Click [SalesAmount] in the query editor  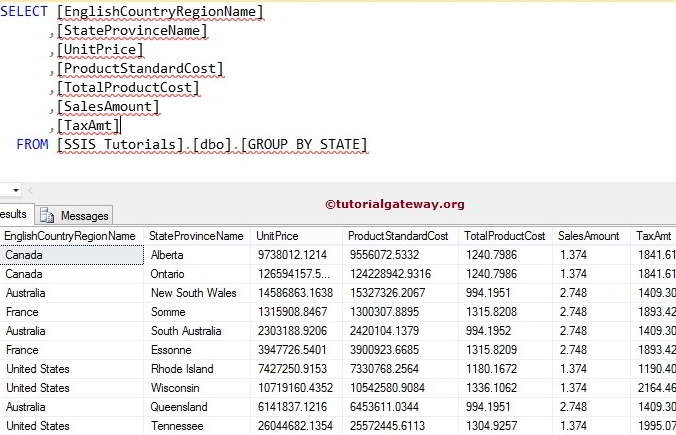[x=108, y=106]
